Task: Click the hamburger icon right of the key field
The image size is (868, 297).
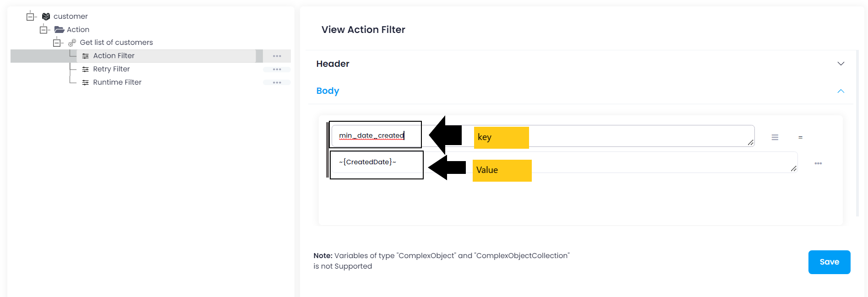Action: pyautogui.click(x=775, y=136)
